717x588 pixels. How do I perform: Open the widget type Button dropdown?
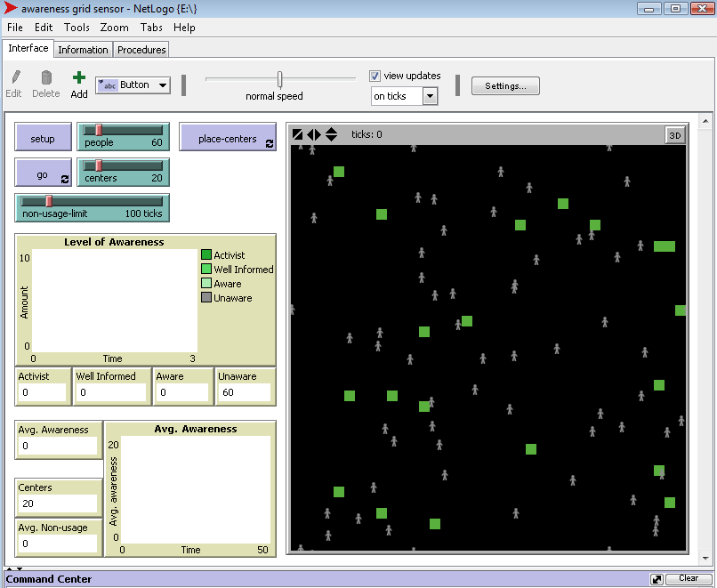coord(133,85)
